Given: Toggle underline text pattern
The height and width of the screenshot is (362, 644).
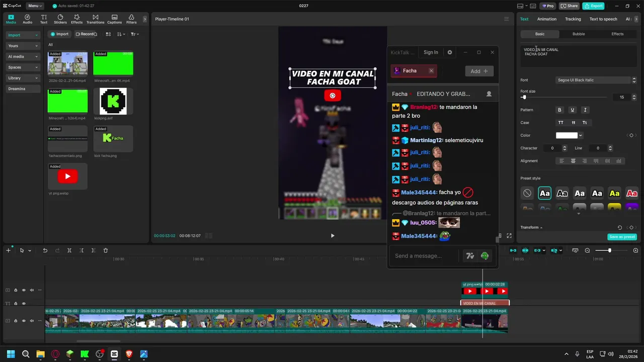Looking at the screenshot, I should pos(572,110).
